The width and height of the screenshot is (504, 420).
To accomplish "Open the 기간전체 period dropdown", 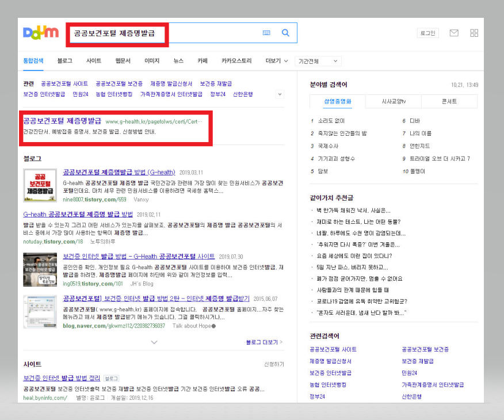I will [x=318, y=61].
